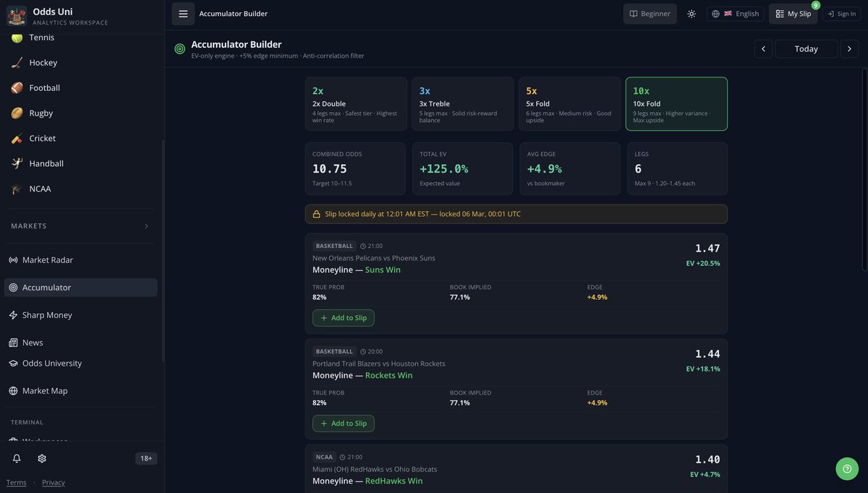Click the Total EV +125.0% card
The height and width of the screenshot is (493, 868).
click(x=463, y=168)
